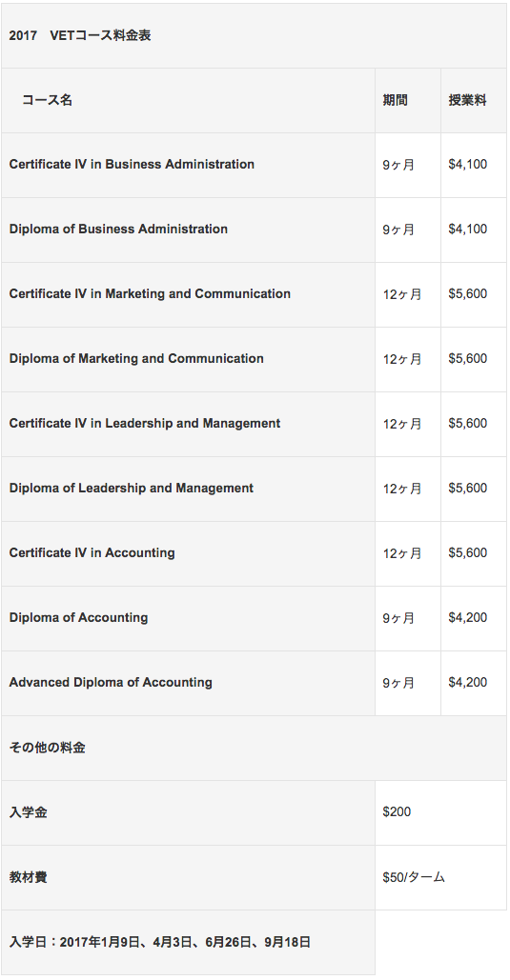Click the 2017 VETコース料金表 table title

point(80,35)
